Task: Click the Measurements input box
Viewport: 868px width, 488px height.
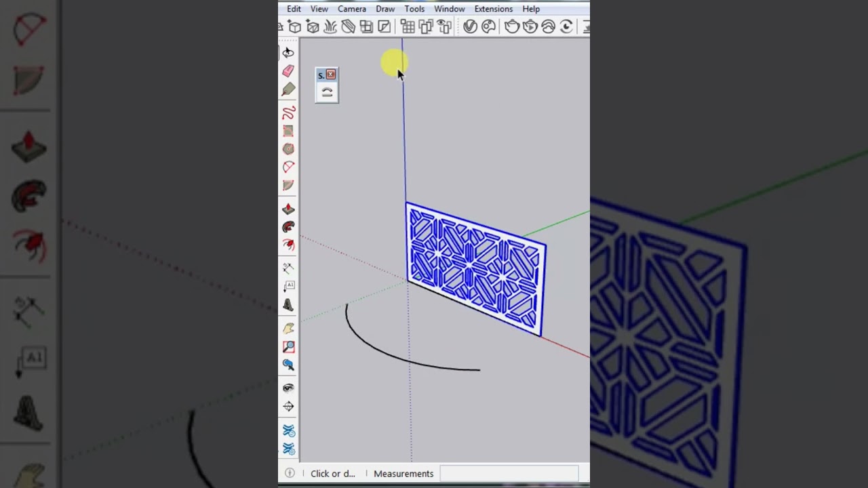Action: (509, 473)
